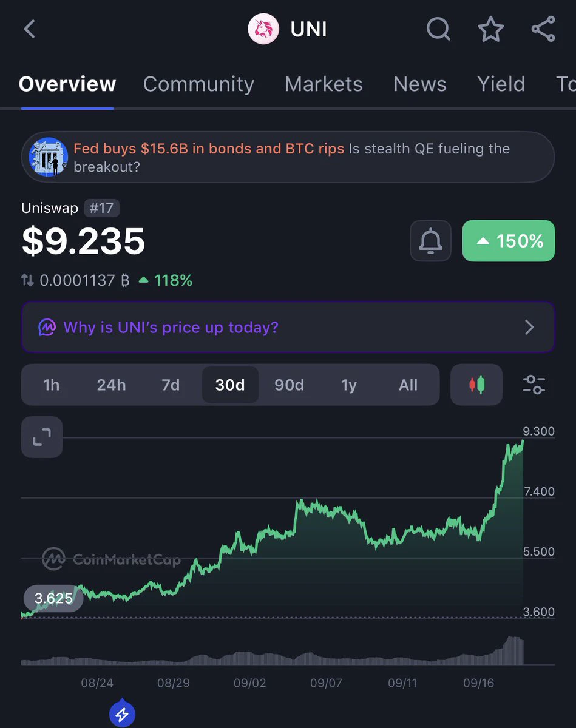
Task: Expand the price explanation chevron
Action: [529, 328]
